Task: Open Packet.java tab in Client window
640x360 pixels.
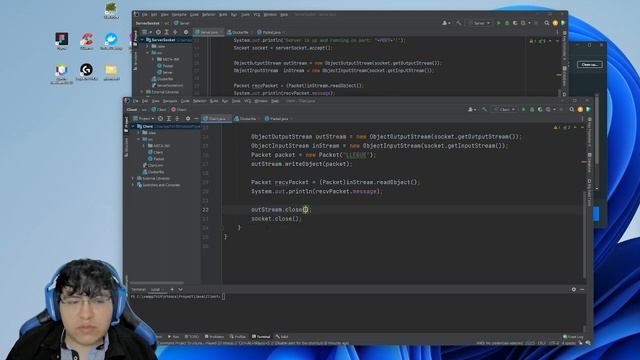Action: pyautogui.click(x=278, y=118)
